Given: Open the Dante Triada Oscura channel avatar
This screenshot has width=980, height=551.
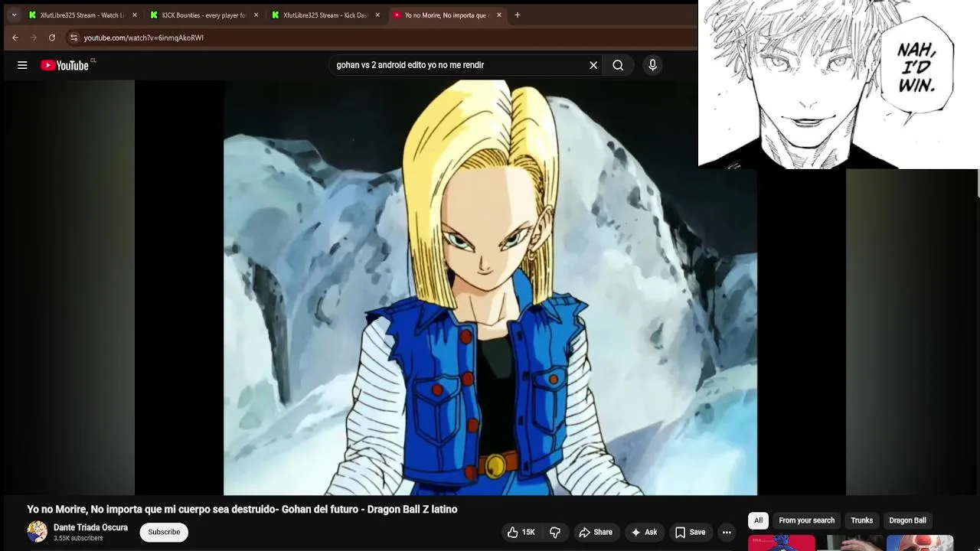Looking at the screenshot, I should [37, 532].
